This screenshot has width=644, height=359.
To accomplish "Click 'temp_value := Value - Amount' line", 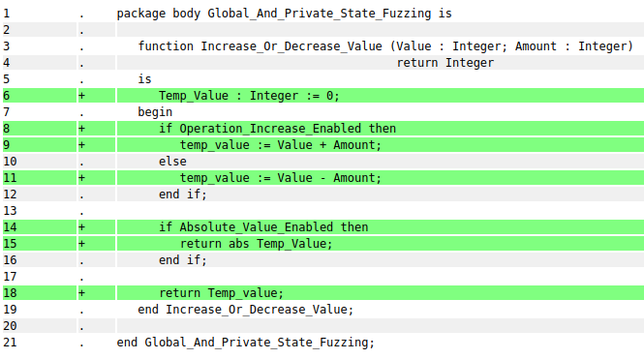I will point(281,178).
